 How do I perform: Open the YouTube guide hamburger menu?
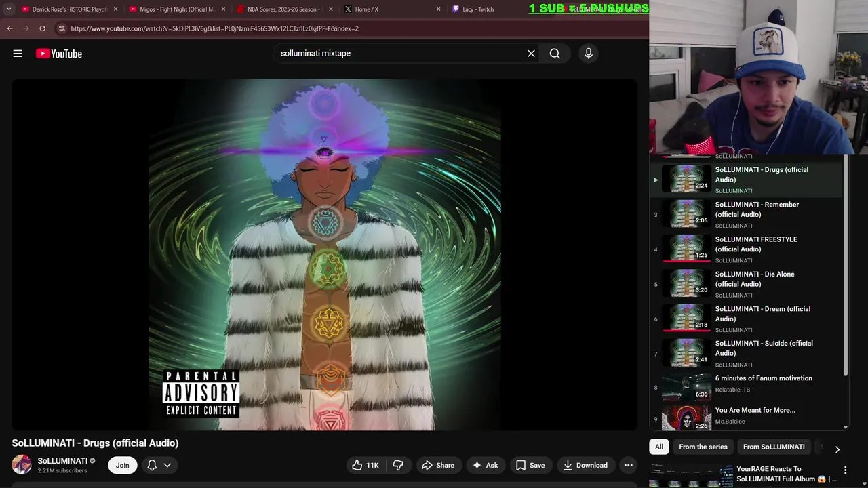pos(18,54)
